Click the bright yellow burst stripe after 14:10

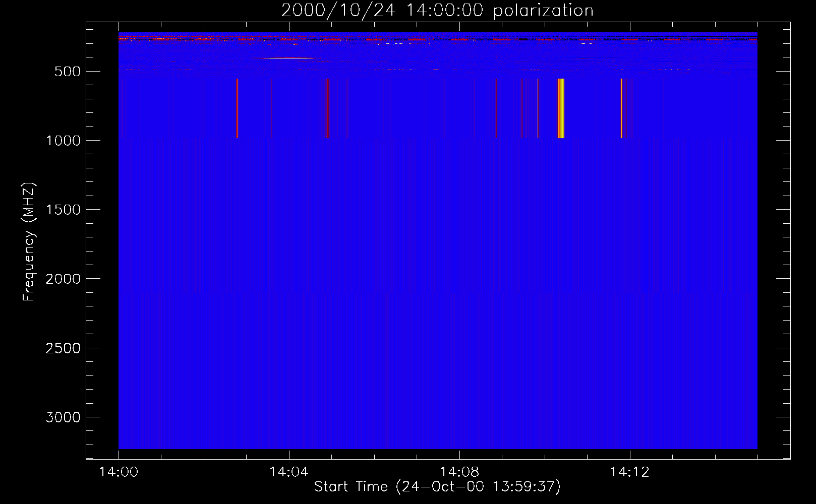click(x=561, y=108)
